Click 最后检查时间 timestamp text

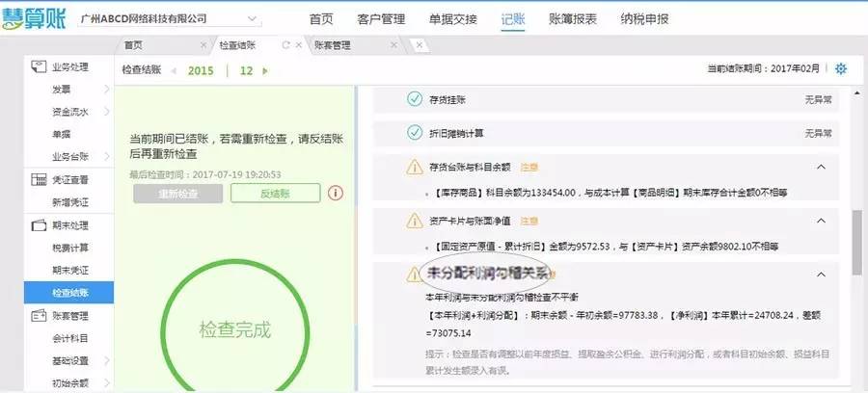pyautogui.click(x=204, y=174)
